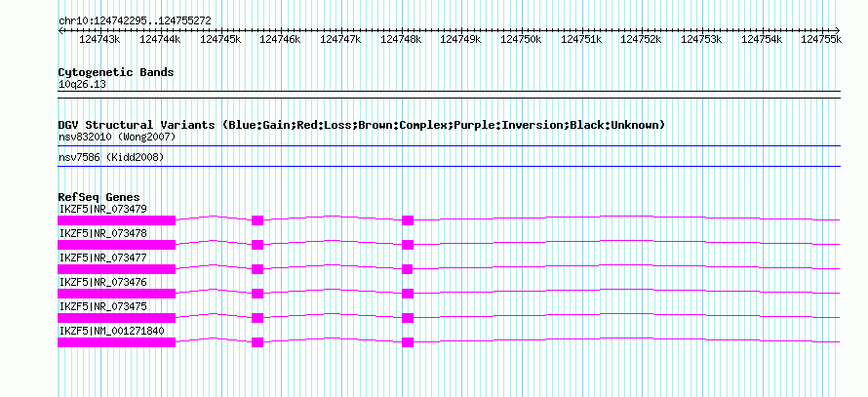Viewport: 868px width, 397px height.
Task: Click NR_073477 small exon near 124748k
Action: point(408,269)
